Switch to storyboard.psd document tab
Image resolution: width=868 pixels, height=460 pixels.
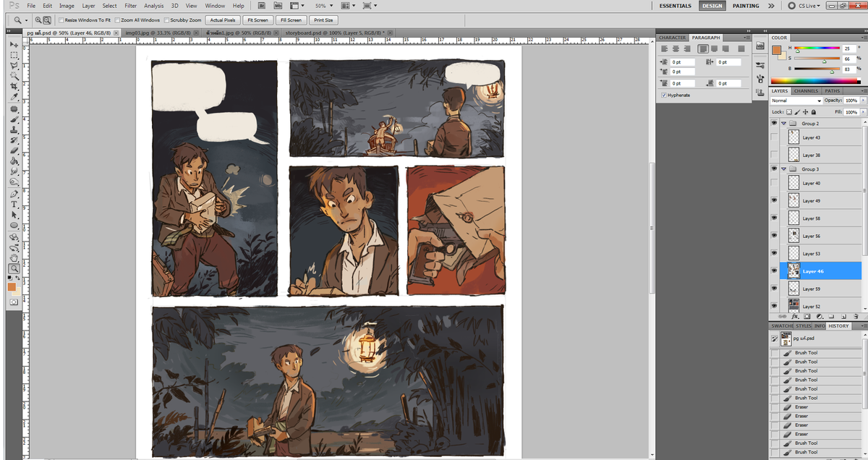(x=336, y=33)
